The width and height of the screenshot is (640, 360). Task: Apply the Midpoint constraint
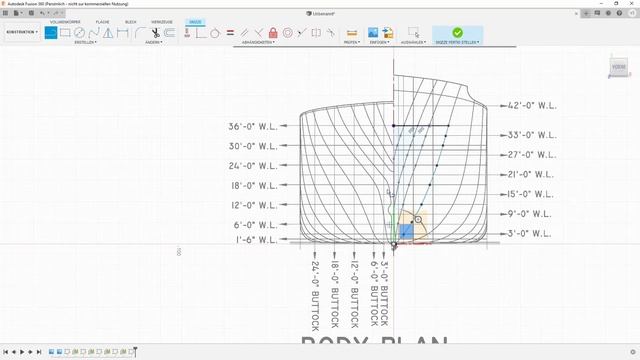point(302,33)
